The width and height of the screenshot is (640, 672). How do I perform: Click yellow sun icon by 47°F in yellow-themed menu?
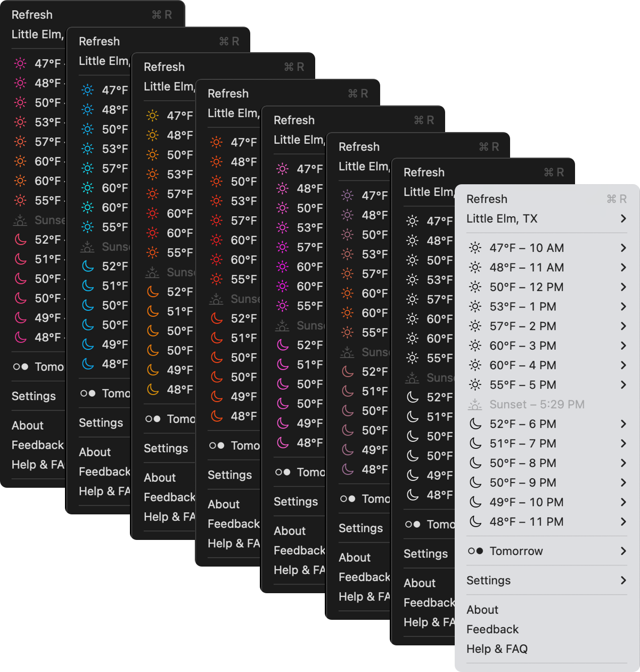click(x=152, y=116)
